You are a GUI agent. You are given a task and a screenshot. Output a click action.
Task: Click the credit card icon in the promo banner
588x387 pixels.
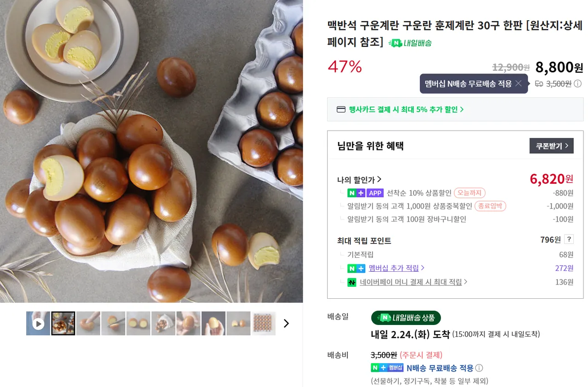(341, 109)
